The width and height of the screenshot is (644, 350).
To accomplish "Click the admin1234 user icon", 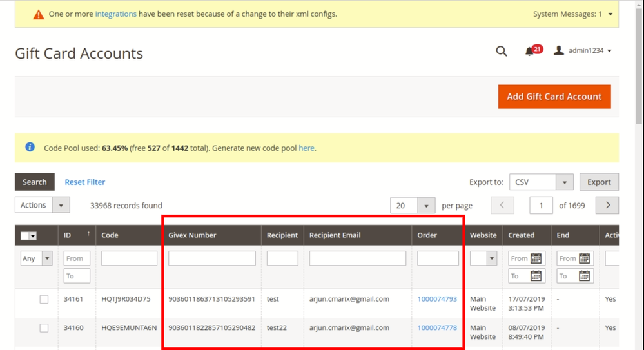I will click(x=559, y=51).
